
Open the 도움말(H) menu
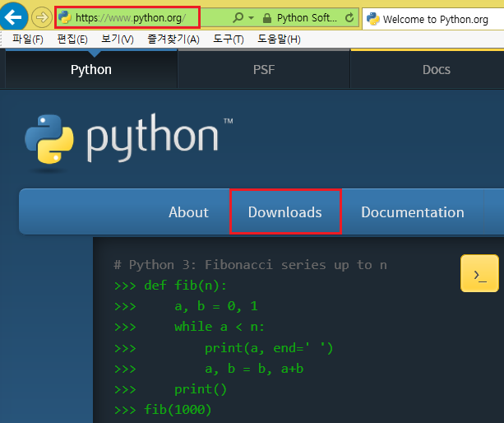[279, 40]
